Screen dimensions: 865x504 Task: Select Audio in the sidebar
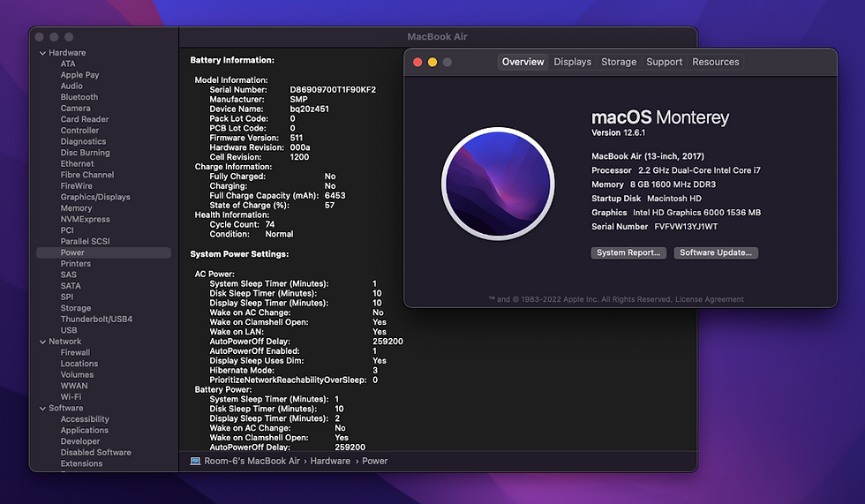tap(71, 86)
